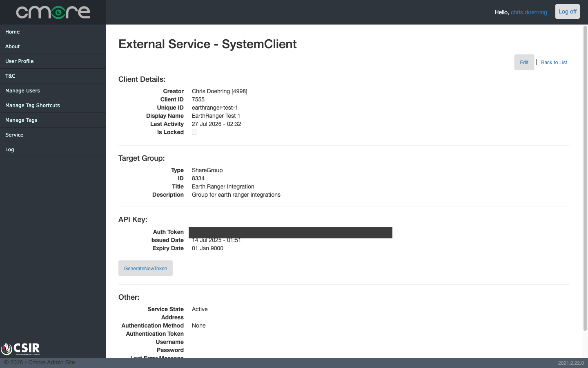Click the Target Group ID value 8334

click(x=198, y=178)
